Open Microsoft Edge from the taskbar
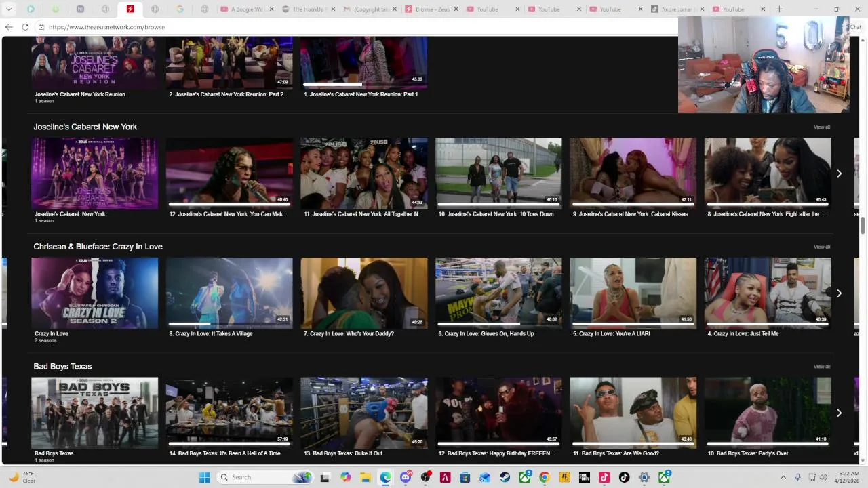Image resolution: width=868 pixels, height=488 pixels. coord(385,477)
